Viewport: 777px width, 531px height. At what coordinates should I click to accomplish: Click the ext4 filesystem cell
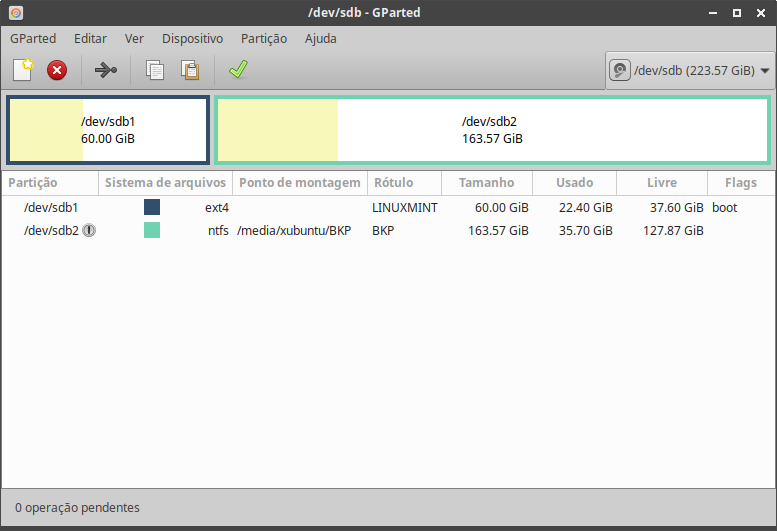(217, 208)
